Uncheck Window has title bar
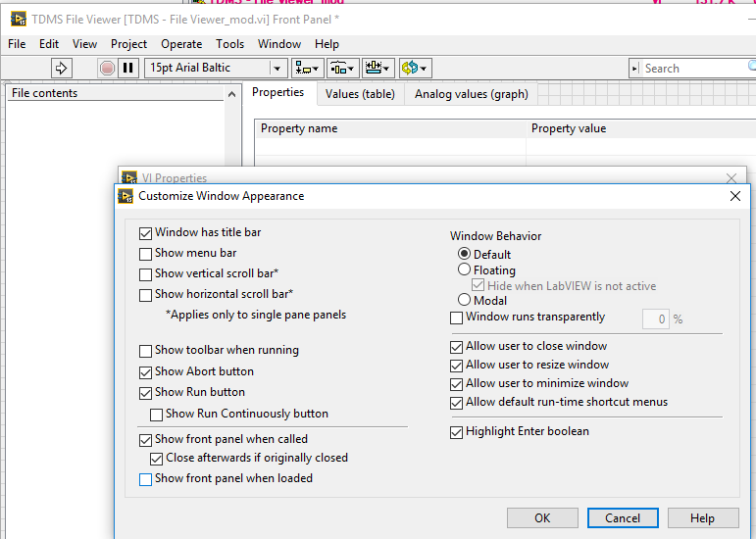The image size is (756, 539). pos(145,233)
